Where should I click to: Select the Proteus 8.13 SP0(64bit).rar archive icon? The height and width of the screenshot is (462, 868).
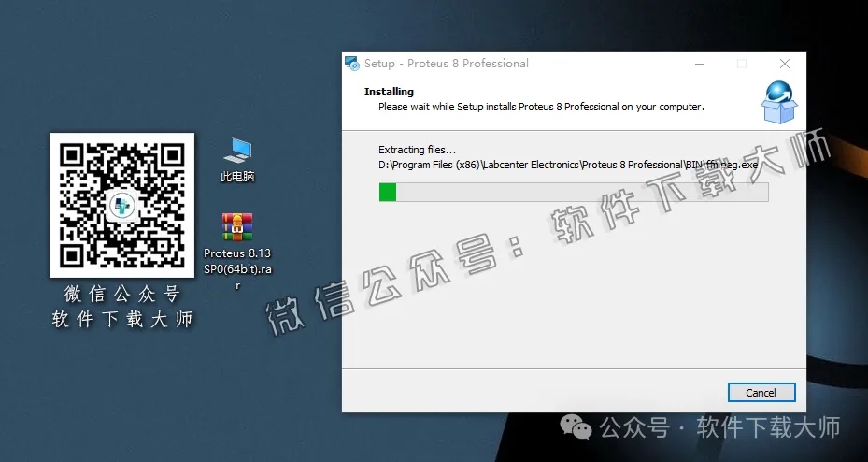(237, 227)
